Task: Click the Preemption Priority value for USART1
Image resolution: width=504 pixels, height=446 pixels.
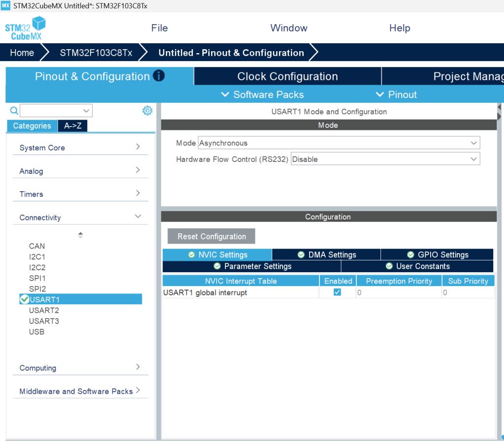Action: click(x=399, y=292)
